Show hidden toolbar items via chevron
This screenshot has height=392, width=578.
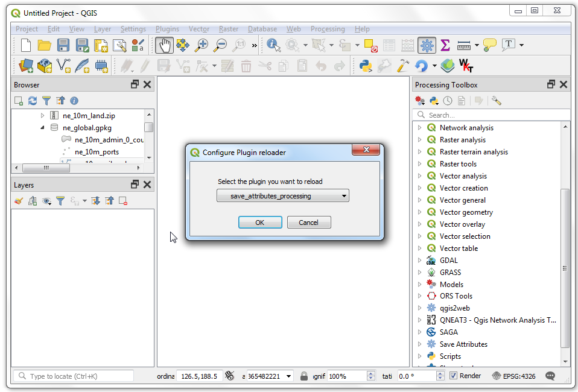point(255,45)
